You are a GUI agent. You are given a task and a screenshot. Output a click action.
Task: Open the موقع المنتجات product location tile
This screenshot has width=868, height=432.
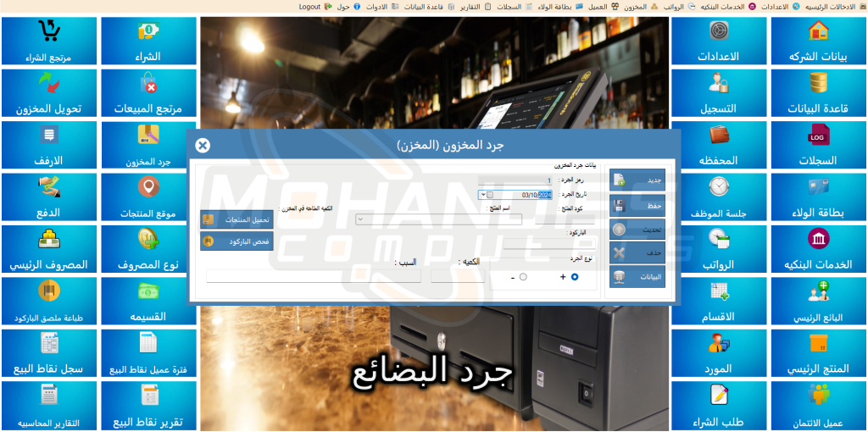point(148,196)
